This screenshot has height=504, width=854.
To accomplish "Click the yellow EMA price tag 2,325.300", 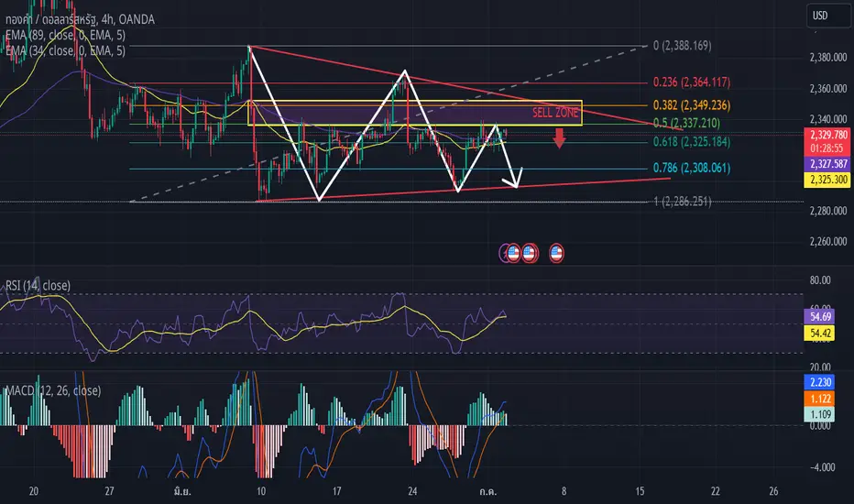I will [x=827, y=180].
